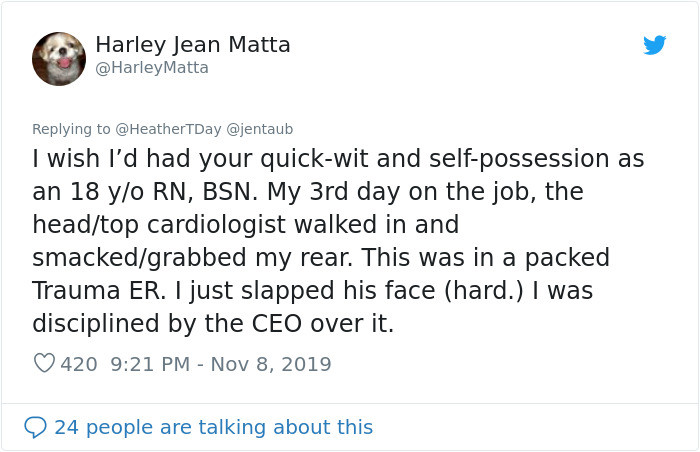Screen dimensions: 700x452
Task: Click the Twitter bird logo
Action: tap(654, 45)
